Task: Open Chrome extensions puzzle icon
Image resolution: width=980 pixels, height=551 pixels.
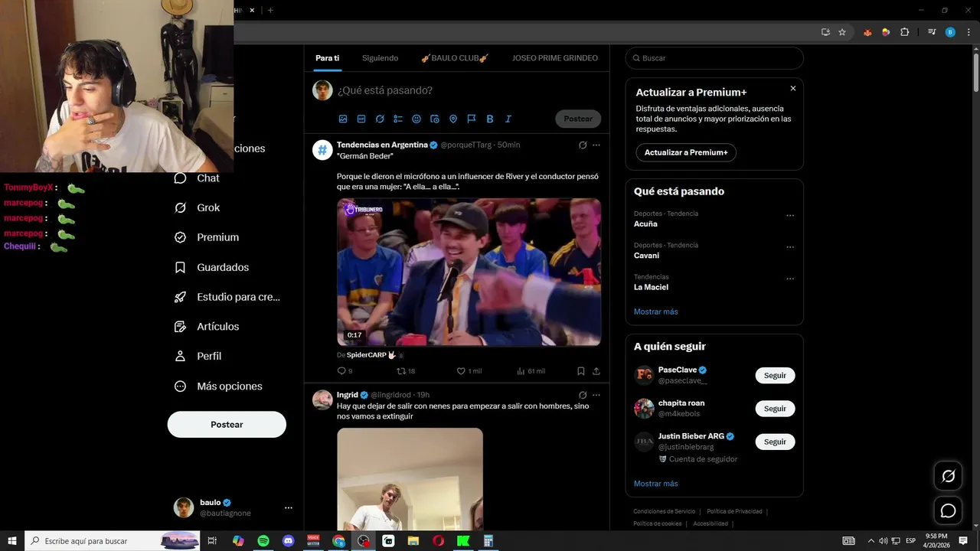Action: pyautogui.click(x=904, y=32)
